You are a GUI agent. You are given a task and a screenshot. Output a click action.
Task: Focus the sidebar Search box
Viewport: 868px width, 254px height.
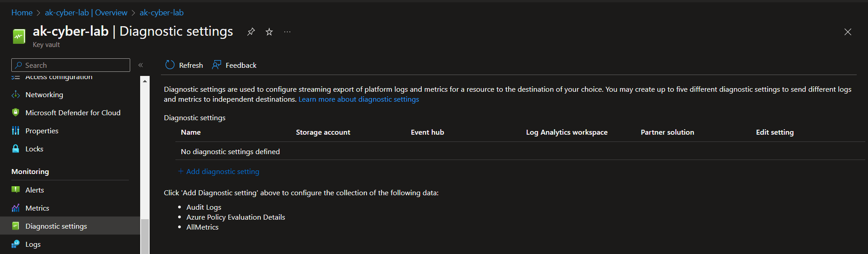pos(71,65)
